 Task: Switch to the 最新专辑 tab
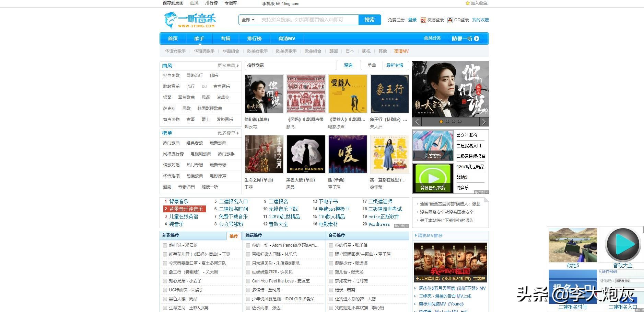[395, 65]
